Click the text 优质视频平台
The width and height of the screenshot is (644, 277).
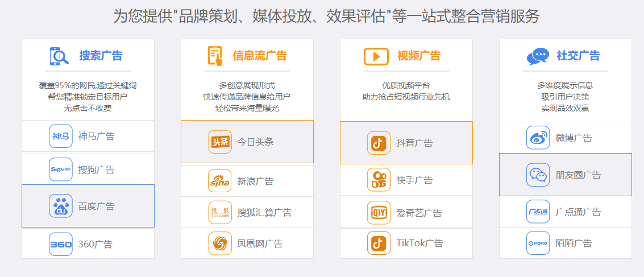pos(406,85)
